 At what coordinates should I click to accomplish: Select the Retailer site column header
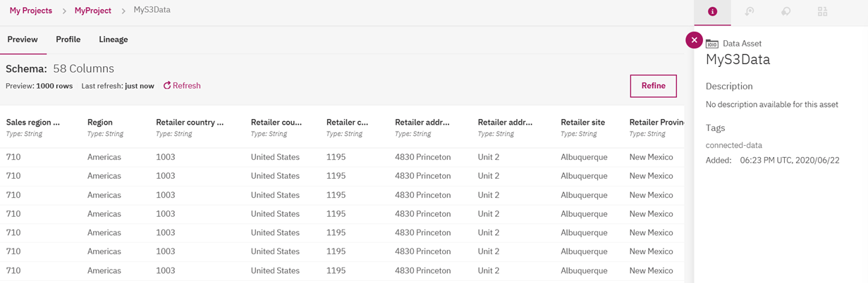coord(582,122)
